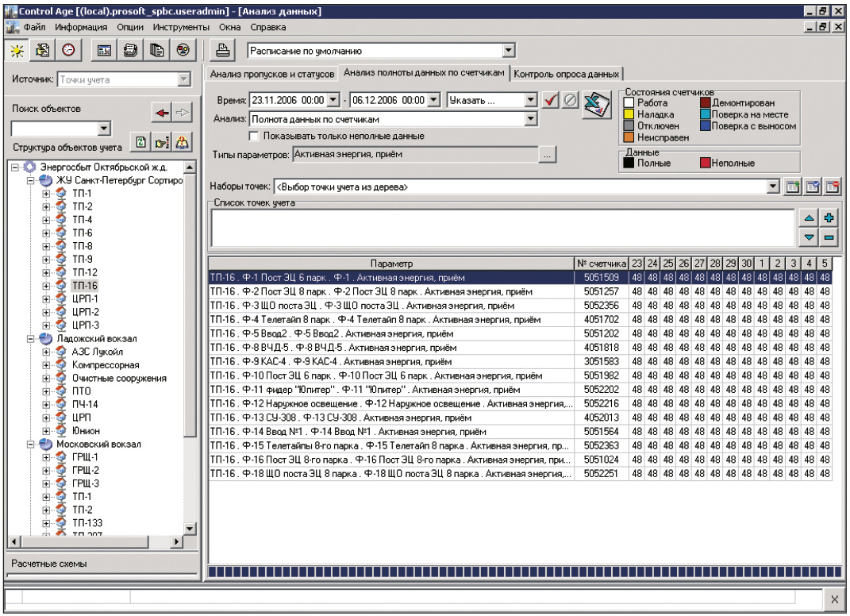Toggle 'Показывать только неполные данные' checkbox
The height and width of the screenshot is (616, 850).
tap(254, 136)
